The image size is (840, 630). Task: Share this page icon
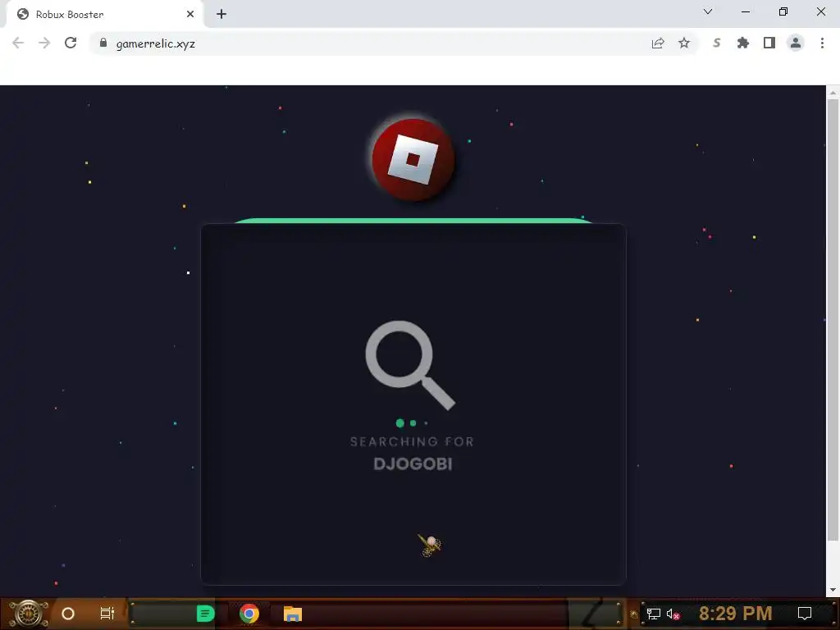point(658,43)
